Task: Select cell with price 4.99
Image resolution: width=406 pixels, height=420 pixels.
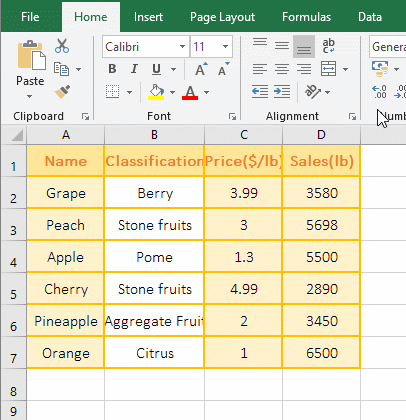Action: (244, 289)
